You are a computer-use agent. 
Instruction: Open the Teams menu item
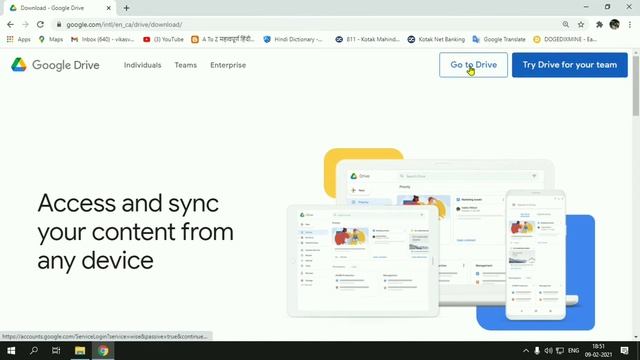186,65
